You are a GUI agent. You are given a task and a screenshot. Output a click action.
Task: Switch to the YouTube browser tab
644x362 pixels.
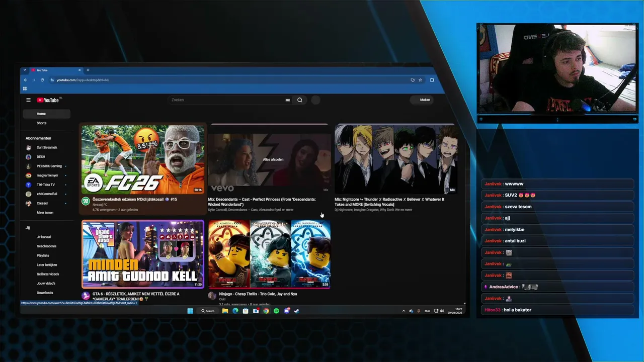pos(55,70)
